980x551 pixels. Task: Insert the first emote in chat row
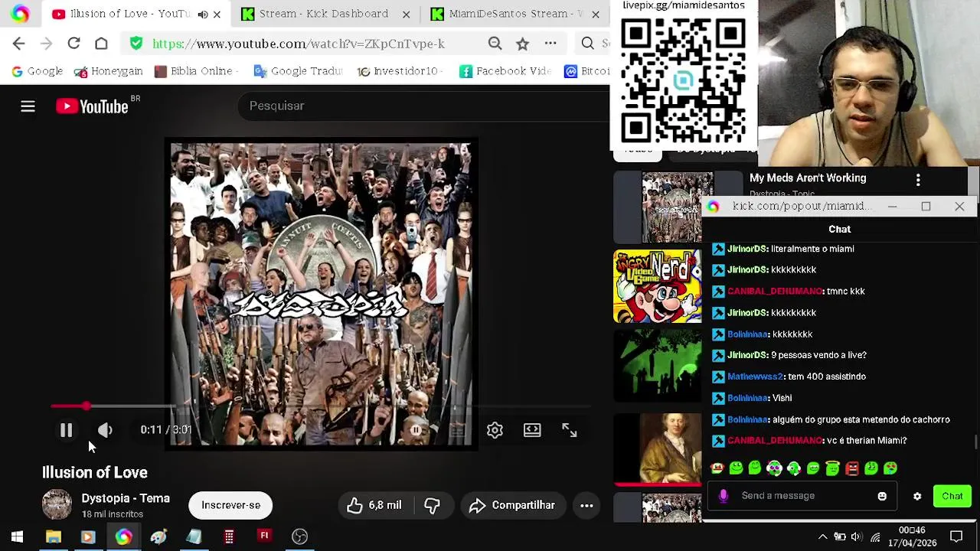tap(717, 468)
